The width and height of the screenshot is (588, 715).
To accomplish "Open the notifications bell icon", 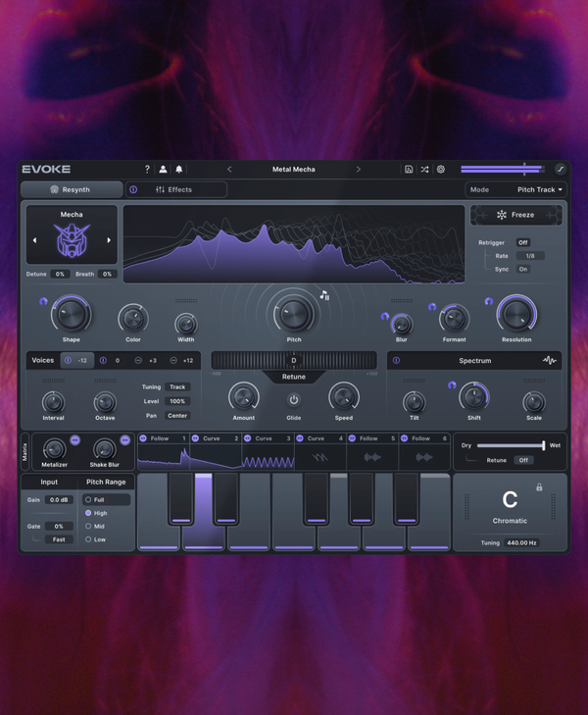I will pos(179,170).
